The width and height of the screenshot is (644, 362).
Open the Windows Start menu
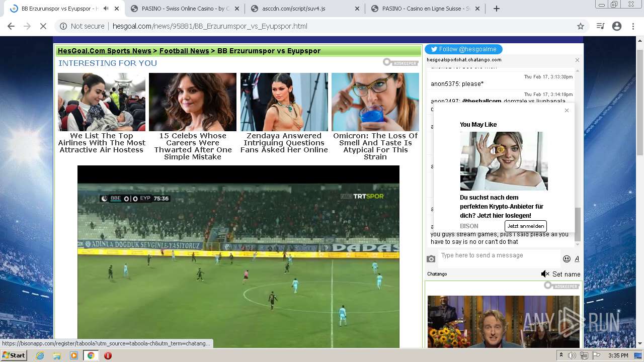click(x=14, y=355)
